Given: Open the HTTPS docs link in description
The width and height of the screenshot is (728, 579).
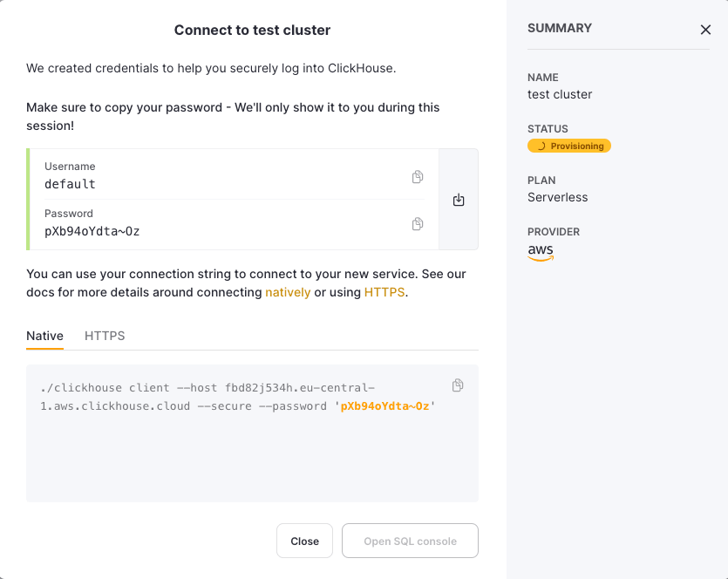Looking at the screenshot, I should (x=384, y=292).
